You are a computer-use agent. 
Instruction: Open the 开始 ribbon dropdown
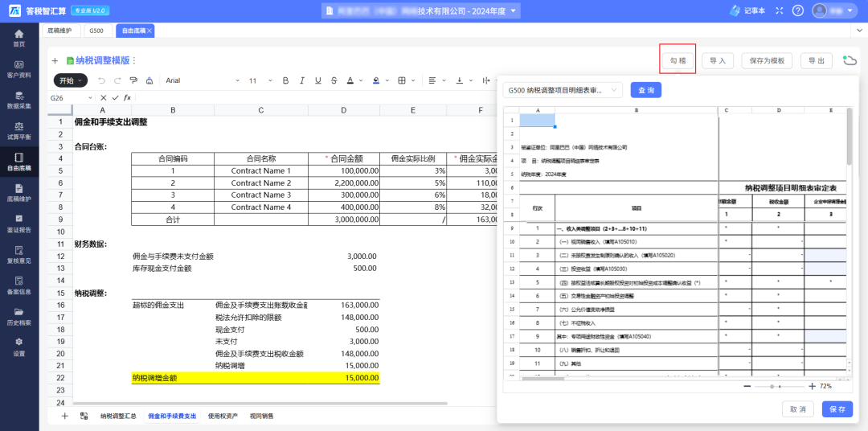(x=71, y=80)
